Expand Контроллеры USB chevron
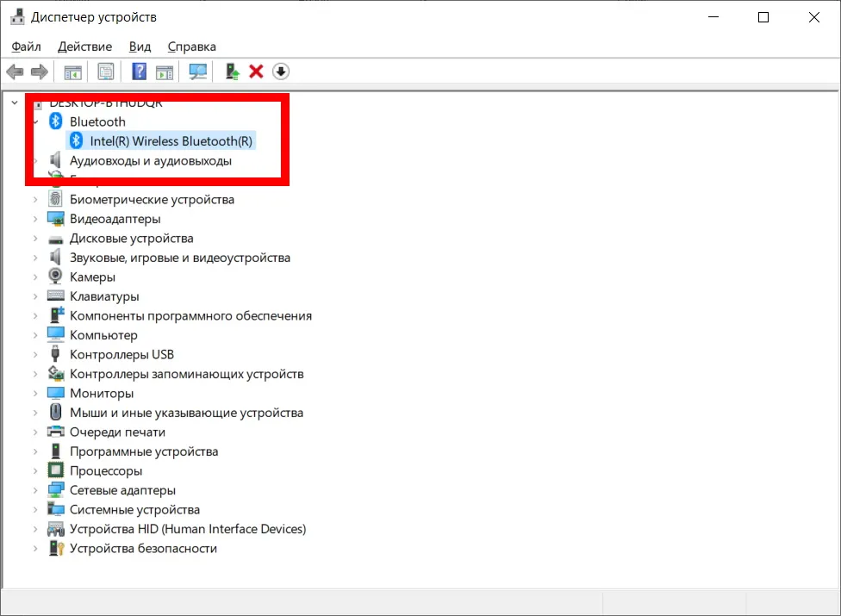Image resolution: width=841 pixels, height=616 pixels. click(35, 354)
